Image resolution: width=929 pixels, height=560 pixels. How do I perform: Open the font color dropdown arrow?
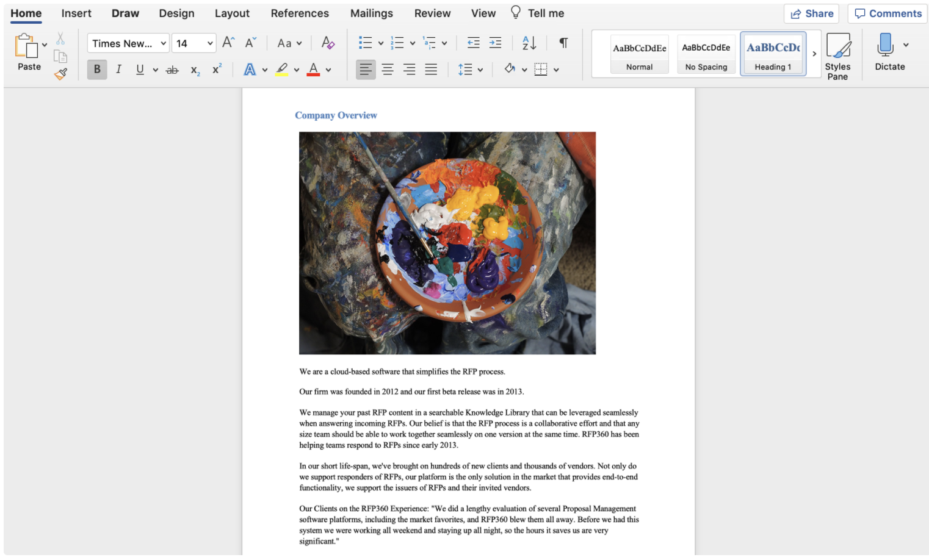328,70
